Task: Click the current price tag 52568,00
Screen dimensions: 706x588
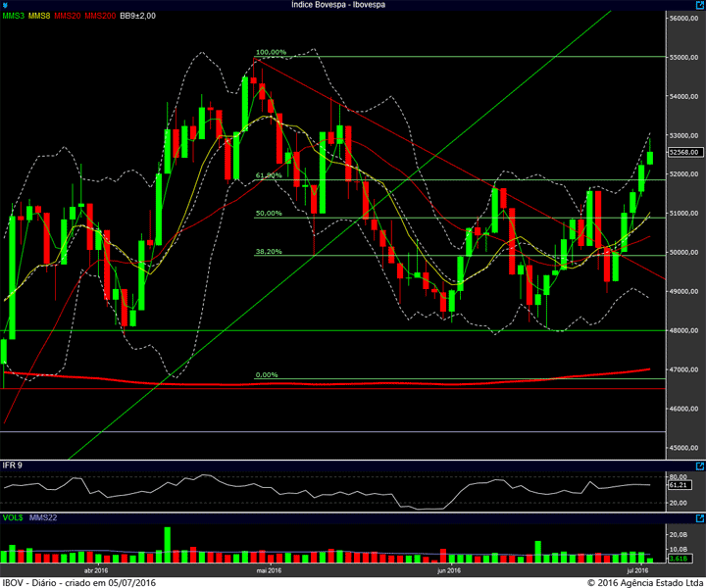Action: 684,152
